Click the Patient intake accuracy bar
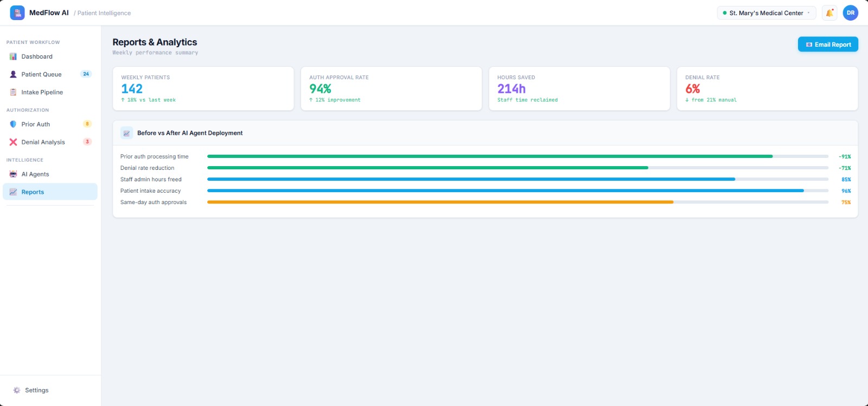This screenshot has width=868, height=406. pyautogui.click(x=518, y=191)
